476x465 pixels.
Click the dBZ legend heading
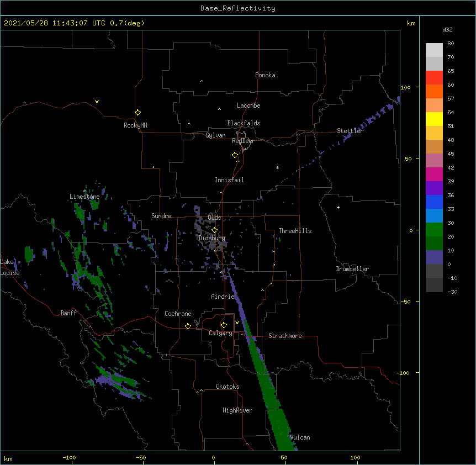pos(447,29)
